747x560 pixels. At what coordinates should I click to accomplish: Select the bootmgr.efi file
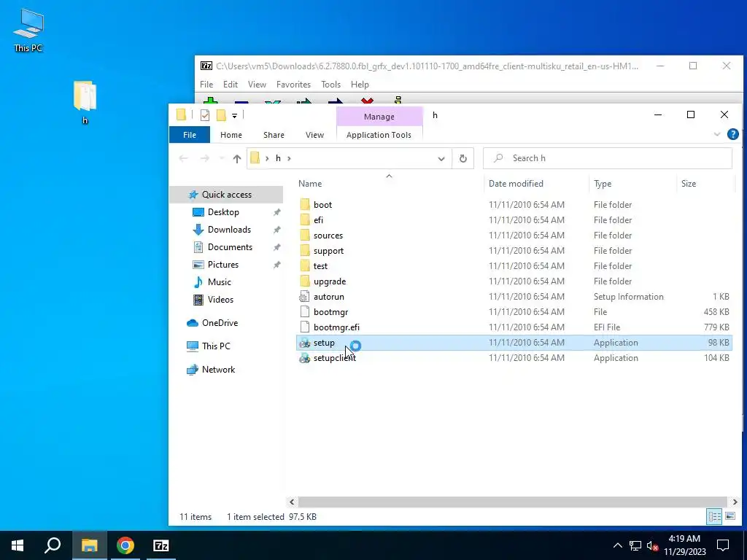514,327
